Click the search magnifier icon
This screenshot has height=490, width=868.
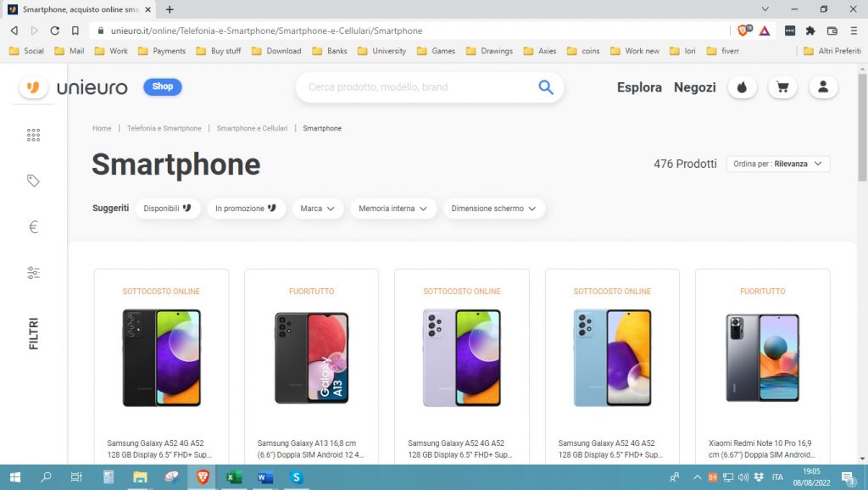(545, 87)
